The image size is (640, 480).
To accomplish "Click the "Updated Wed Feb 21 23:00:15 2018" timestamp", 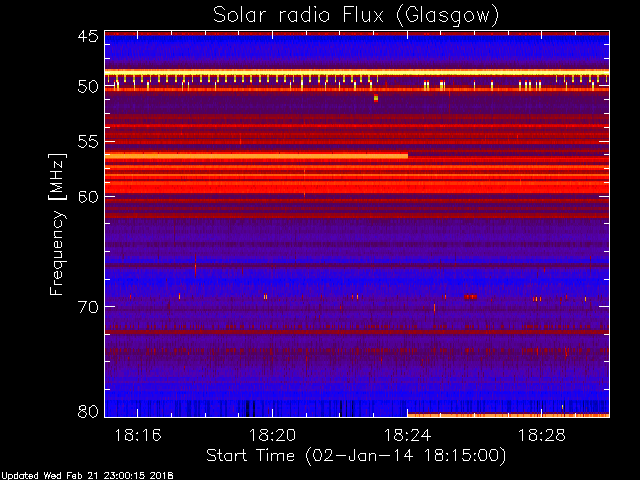I will (87, 476).
